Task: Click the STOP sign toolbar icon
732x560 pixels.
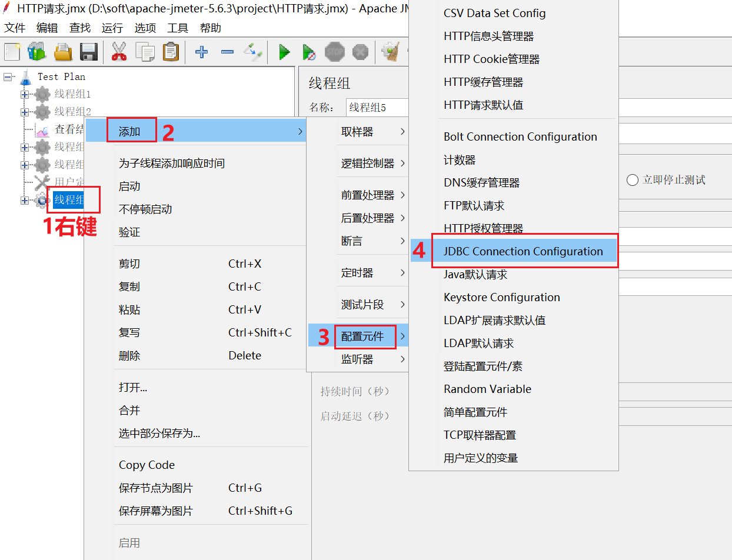Action: coord(335,52)
